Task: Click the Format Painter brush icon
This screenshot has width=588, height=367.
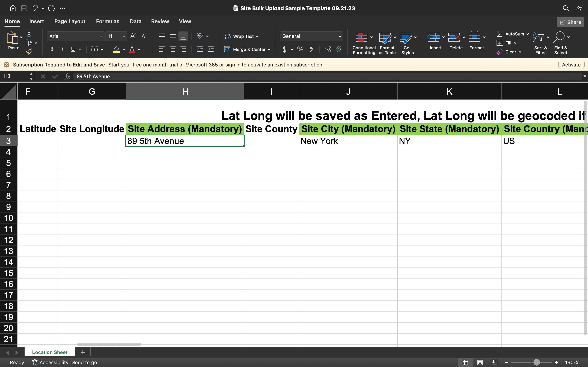Action: pos(29,51)
